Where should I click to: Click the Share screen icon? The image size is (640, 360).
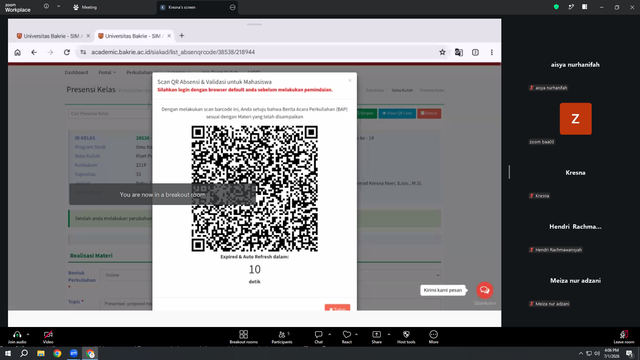[376, 334]
